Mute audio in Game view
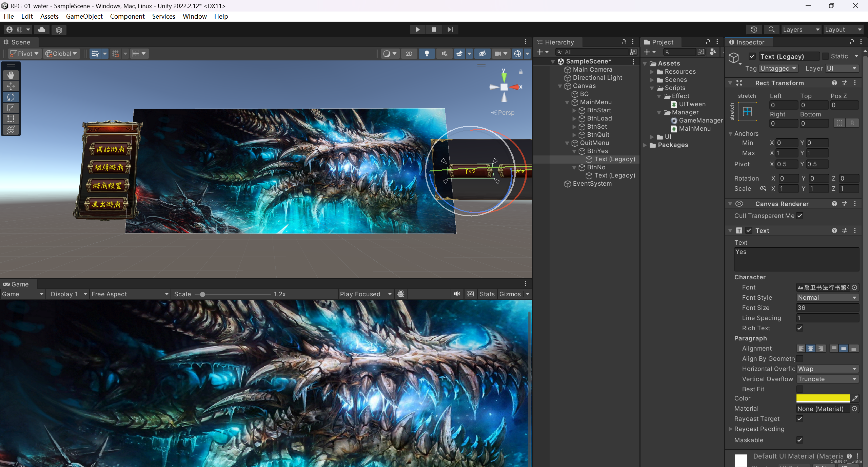 pyautogui.click(x=457, y=294)
